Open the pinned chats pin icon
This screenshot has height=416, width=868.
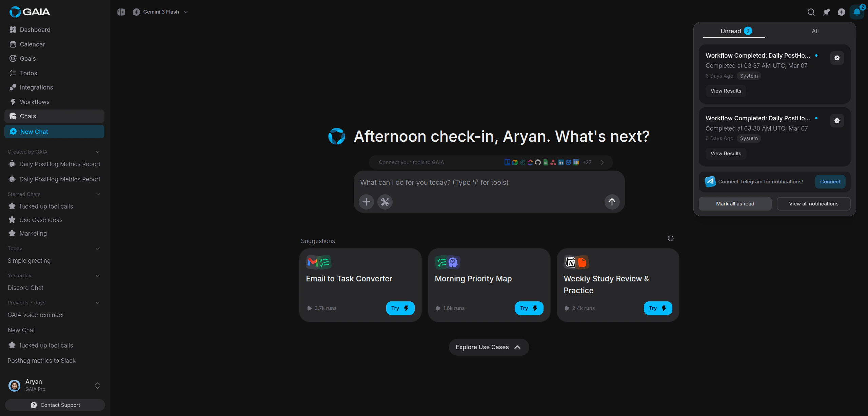[826, 12]
